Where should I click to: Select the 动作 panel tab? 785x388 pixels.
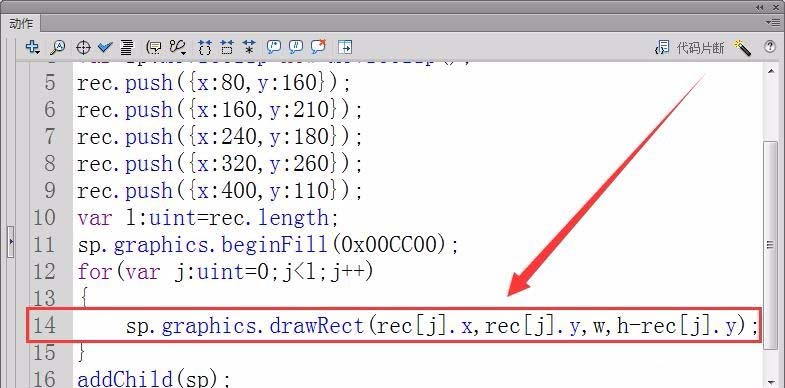21,24
